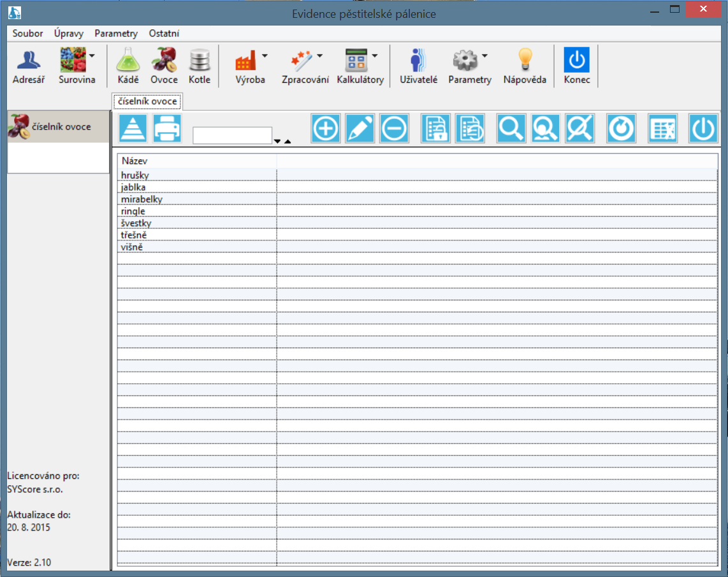Expand the Surovina dropdown arrow

[x=92, y=56]
